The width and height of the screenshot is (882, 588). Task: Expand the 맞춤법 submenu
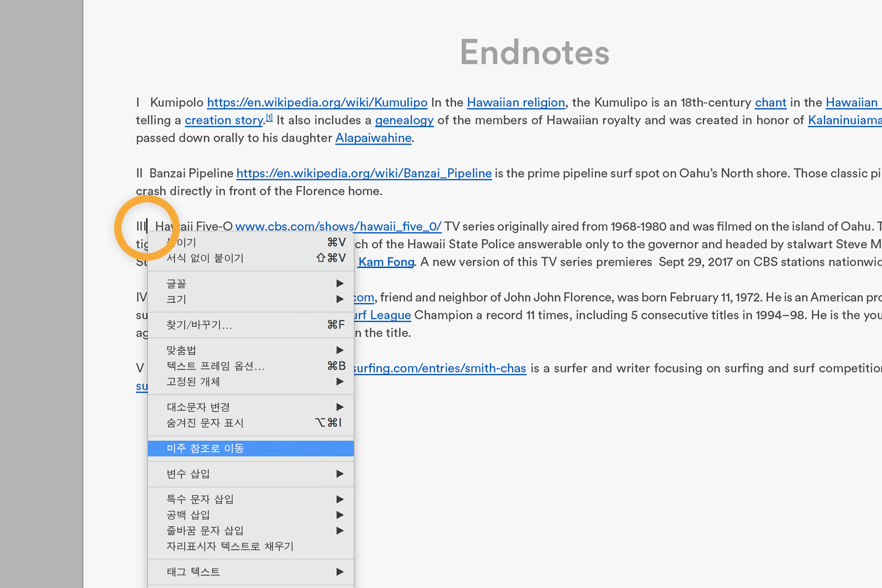pos(250,350)
